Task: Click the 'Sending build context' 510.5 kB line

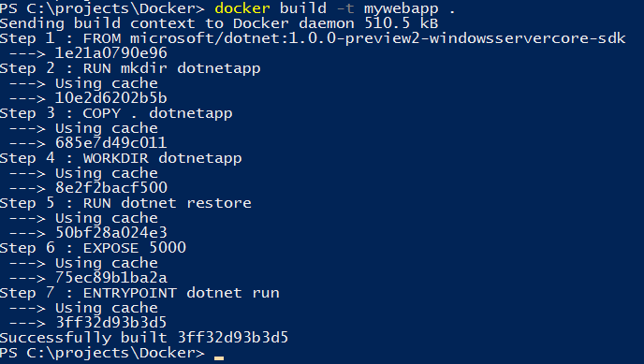Action: pyautogui.click(x=219, y=23)
